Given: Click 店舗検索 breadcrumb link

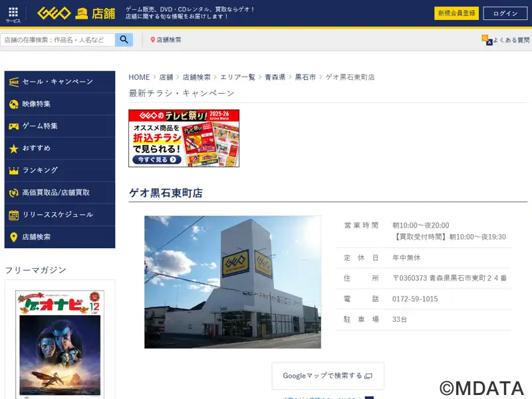Looking at the screenshot, I should (196, 77).
